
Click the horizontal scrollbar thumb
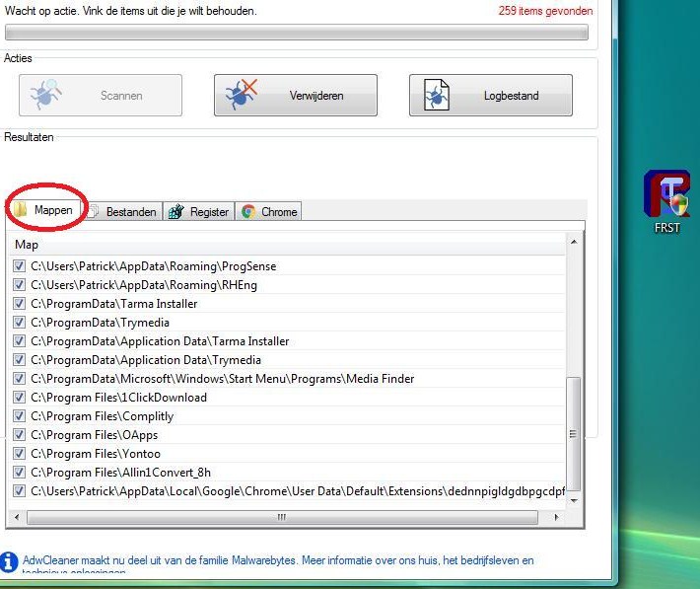pyautogui.click(x=282, y=518)
